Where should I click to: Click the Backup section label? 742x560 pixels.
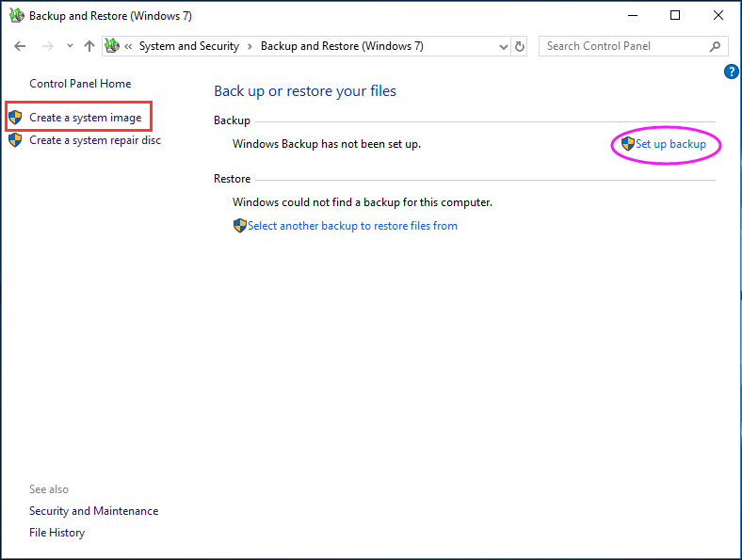pyautogui.click(x=232, y=120)
